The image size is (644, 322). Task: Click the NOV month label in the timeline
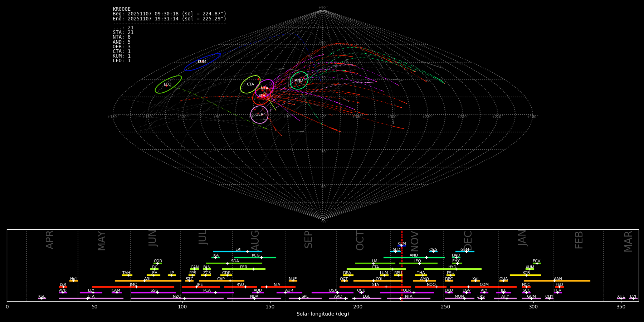(x=415, y=241)
